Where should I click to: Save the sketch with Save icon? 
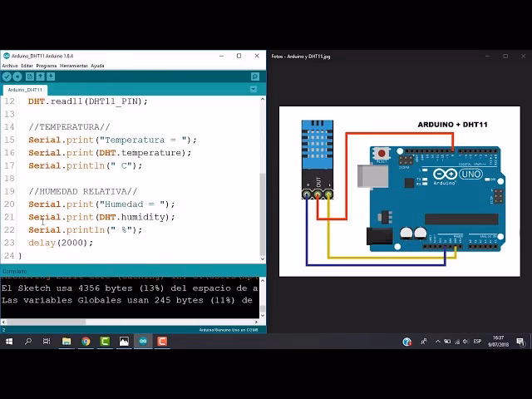pos(51,76)
